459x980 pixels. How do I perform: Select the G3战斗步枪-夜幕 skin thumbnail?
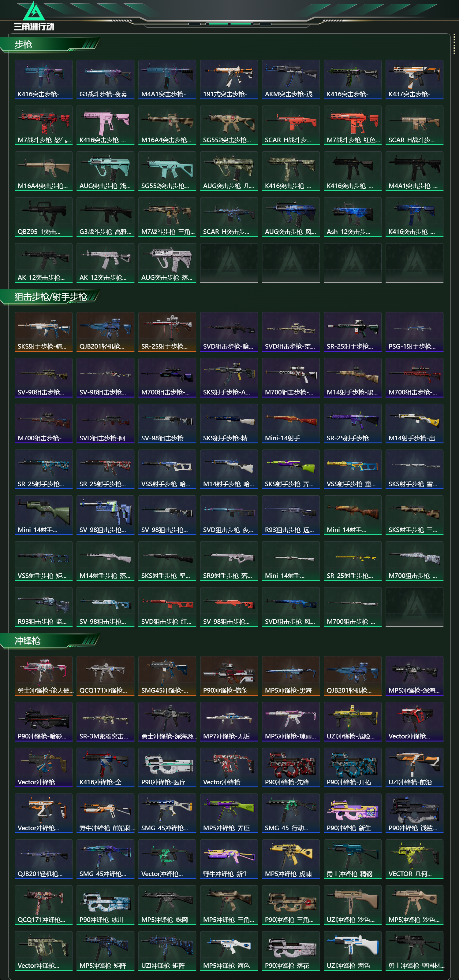pyautogui.click(x=106, y=79)
